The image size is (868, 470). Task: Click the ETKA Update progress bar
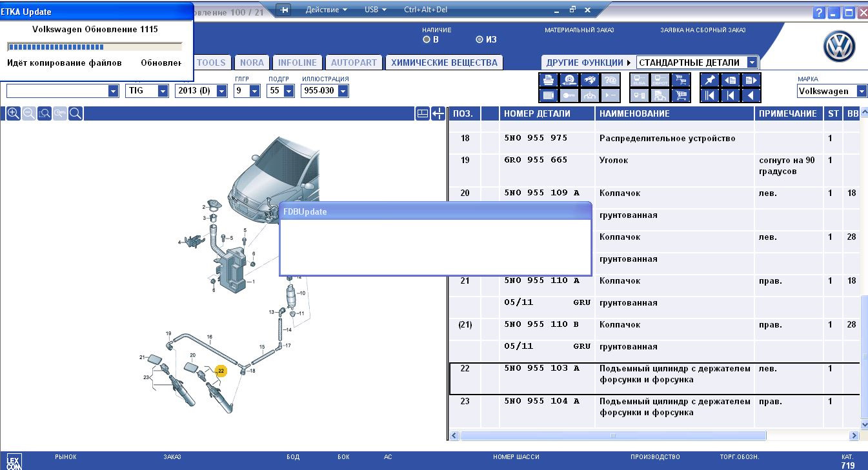[95, 46]
